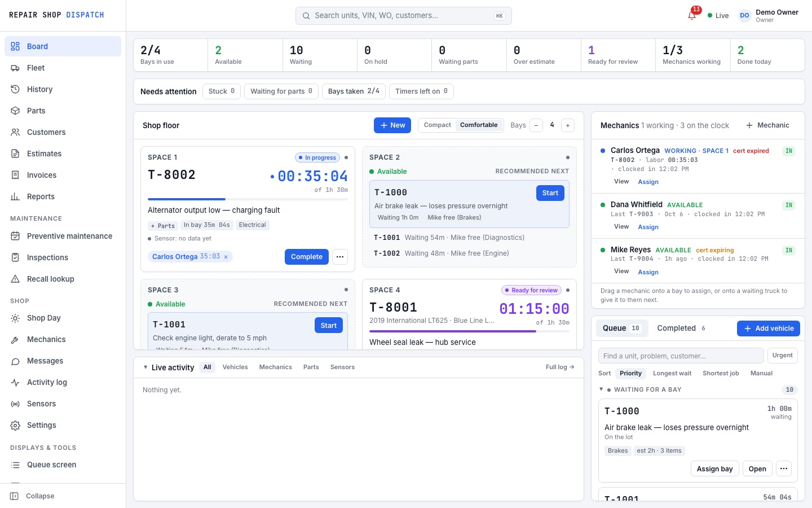Increase the number of bays

568,125
